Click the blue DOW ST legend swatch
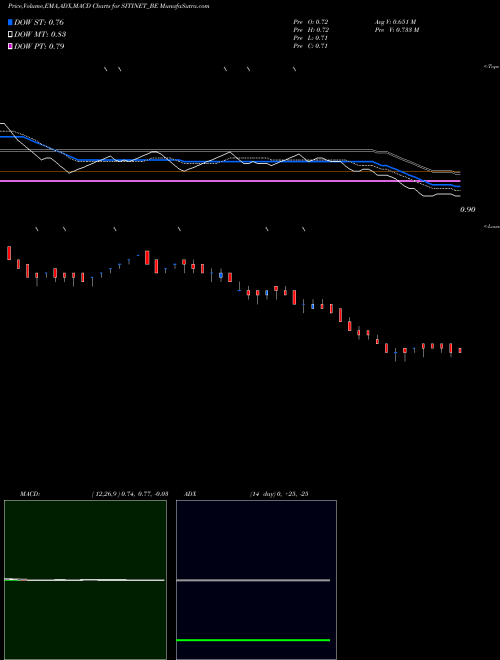Screen dimensions: 500x660 click(10, 22)
